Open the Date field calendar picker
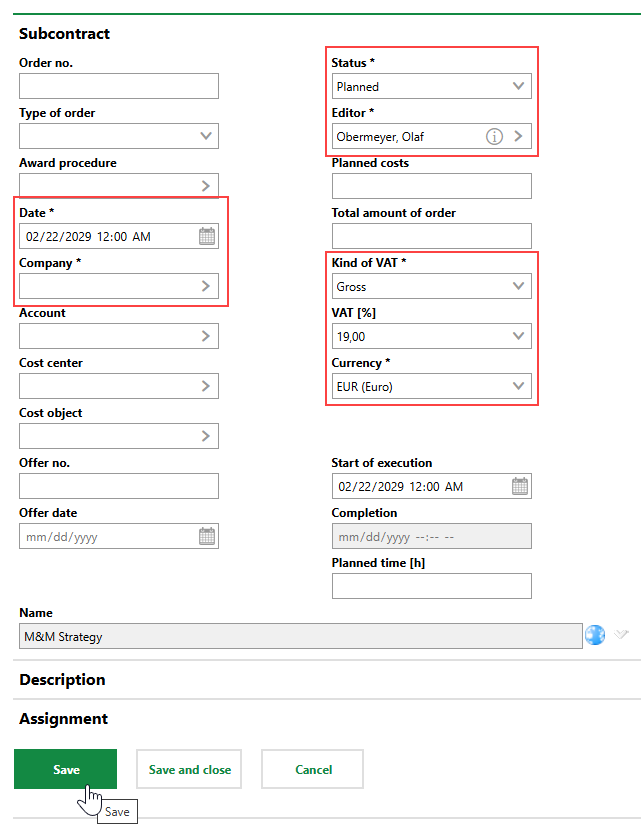This screenshot has width=641, height=838. point(207,236)
